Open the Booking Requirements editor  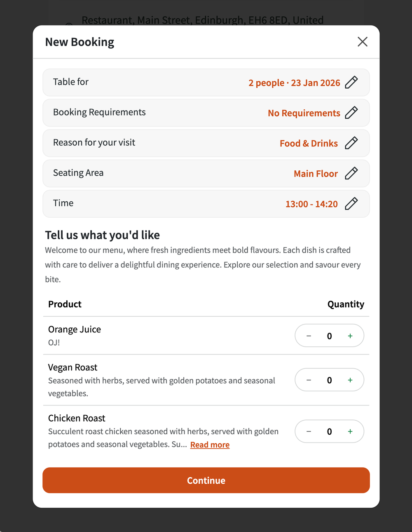pyautogui.click(x=351, y=113)
